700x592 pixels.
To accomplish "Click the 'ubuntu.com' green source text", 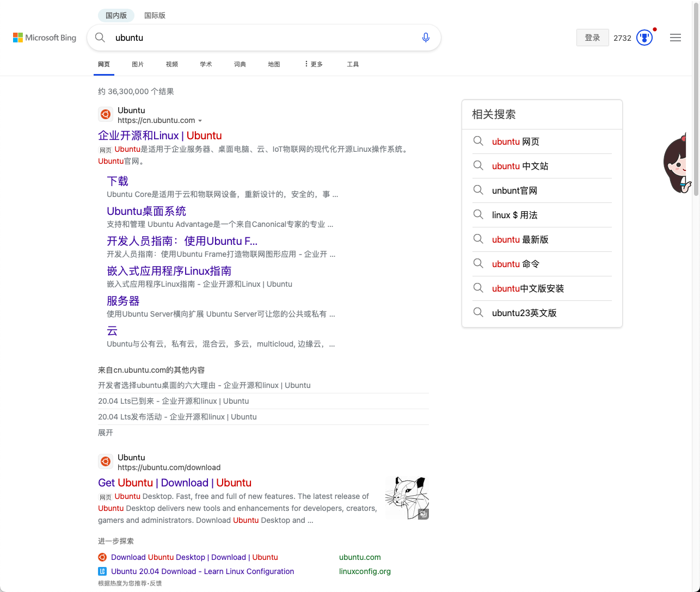I will point(360,557).
